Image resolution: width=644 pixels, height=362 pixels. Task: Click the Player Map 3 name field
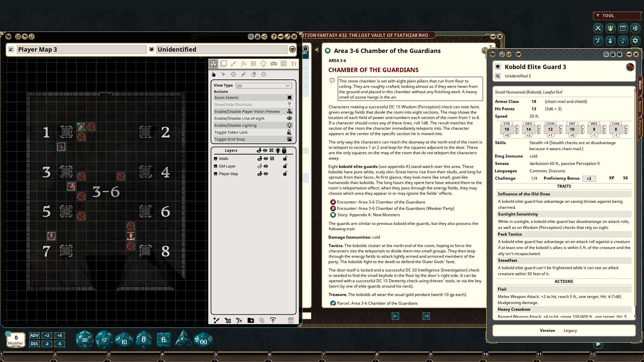tap(82, 50)
